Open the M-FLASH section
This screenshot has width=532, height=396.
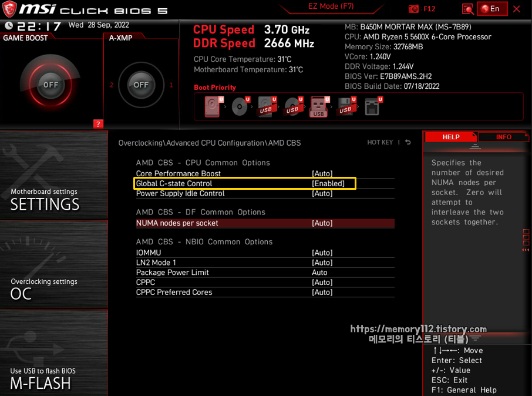pos(54,353)
